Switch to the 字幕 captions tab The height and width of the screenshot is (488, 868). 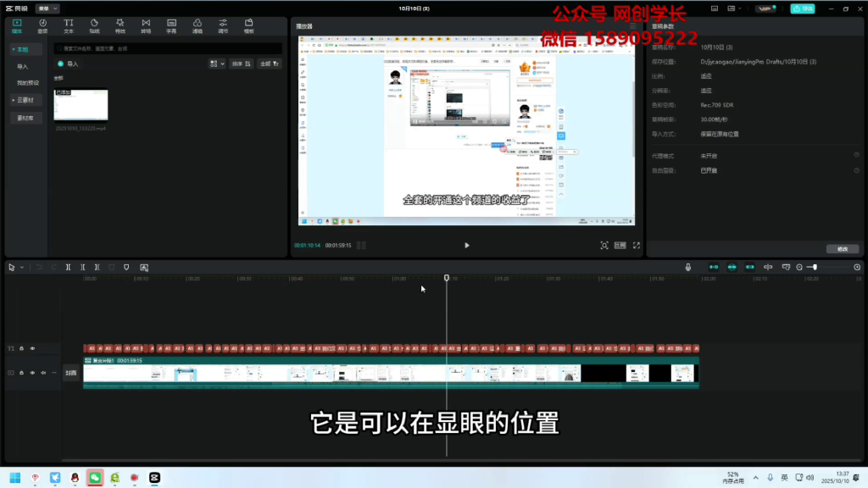click(171, 25)
